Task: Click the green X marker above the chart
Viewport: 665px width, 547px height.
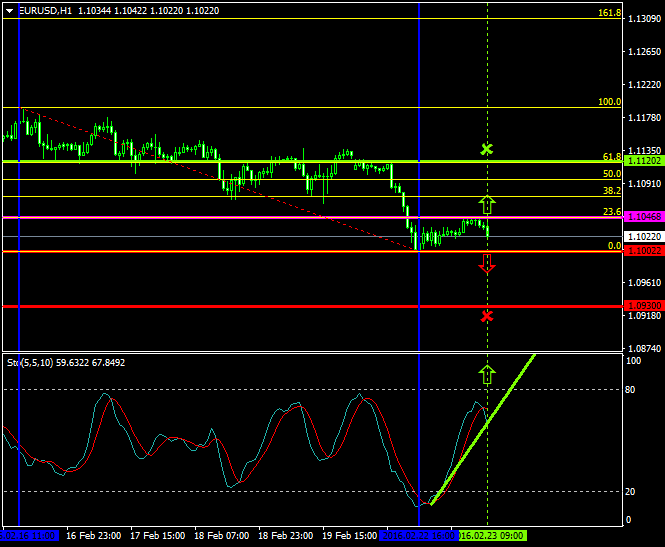Action: [x=487, y=149]
